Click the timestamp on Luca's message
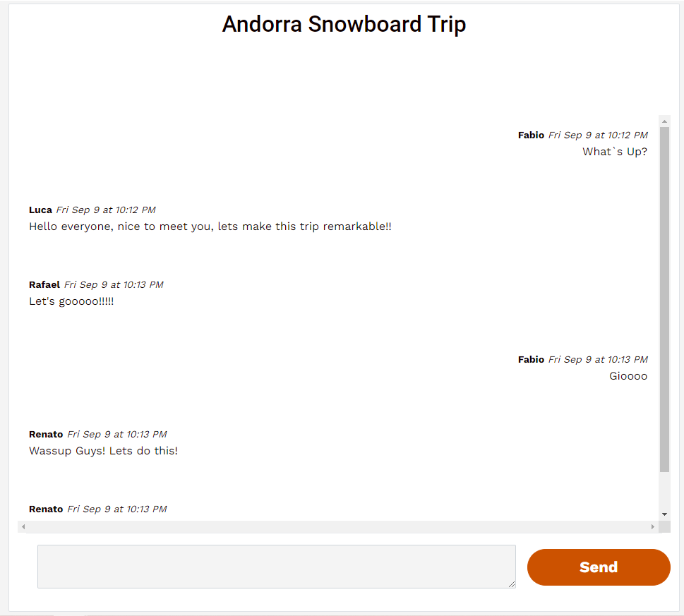The image size is (684, 616). 106,210
